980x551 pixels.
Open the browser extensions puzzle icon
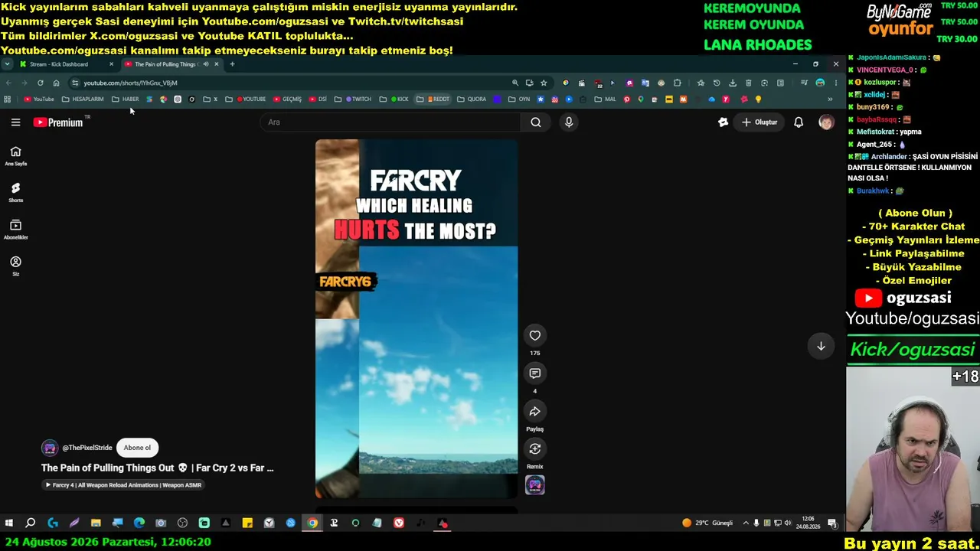[x=678, y=83]
